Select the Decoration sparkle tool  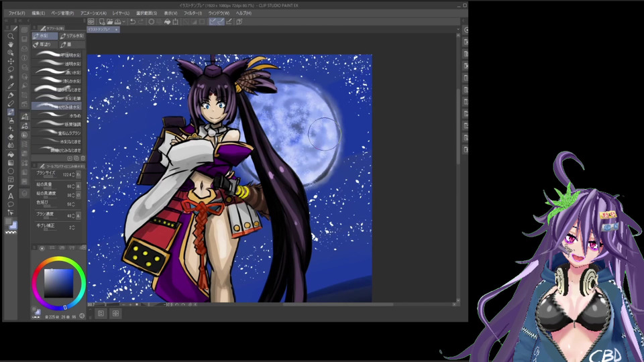tap(11, 129)
